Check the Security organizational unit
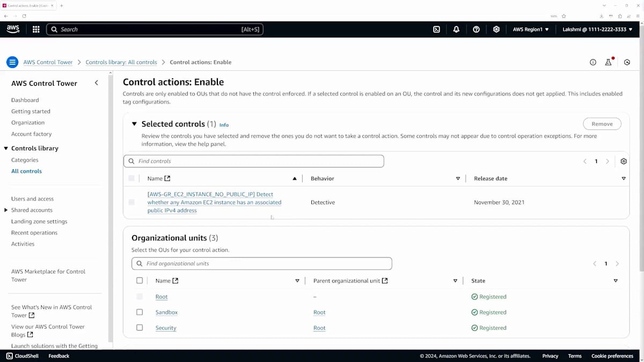 click(140, 328)
